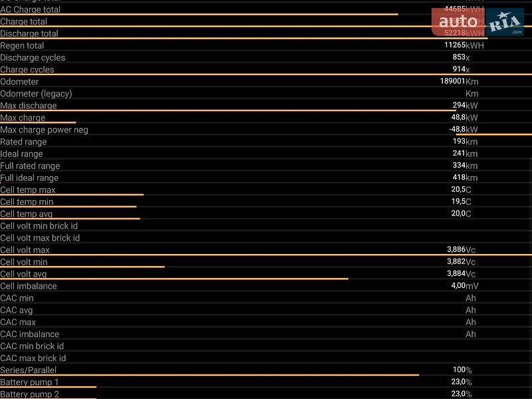Select the 'CAC avg' label
532x399 pixels.
pyautogui.click(x=16, y=310)
